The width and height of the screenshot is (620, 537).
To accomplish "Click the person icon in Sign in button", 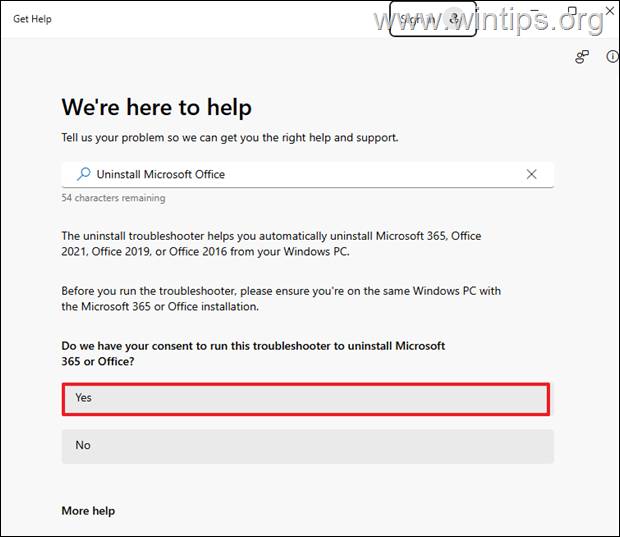I will point(455,18).
